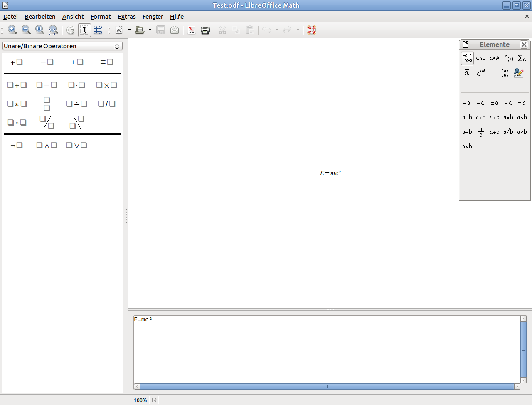Viewport: 532px width, 405px height.
Task: Select Operators Σa category in Elemente window
Action: [x=522, y=58]
